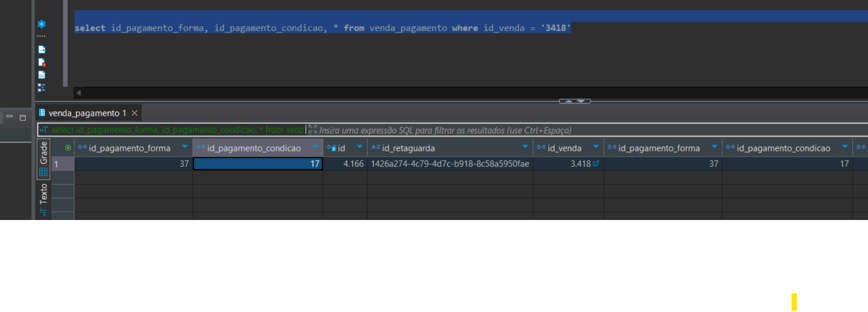This screenshot has width=868, height=312.
Task: Open the id column filter dropdown
Action: point(359,147)
